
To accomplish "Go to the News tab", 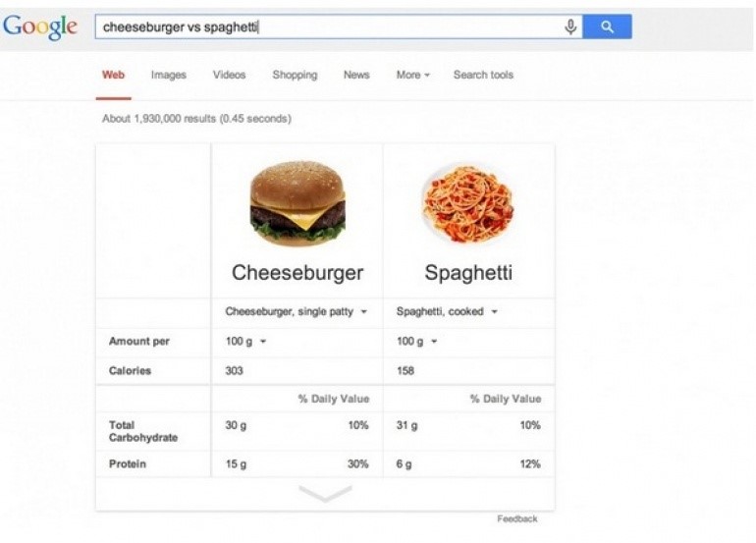I will pyautogui.click(x=356, y=75).
